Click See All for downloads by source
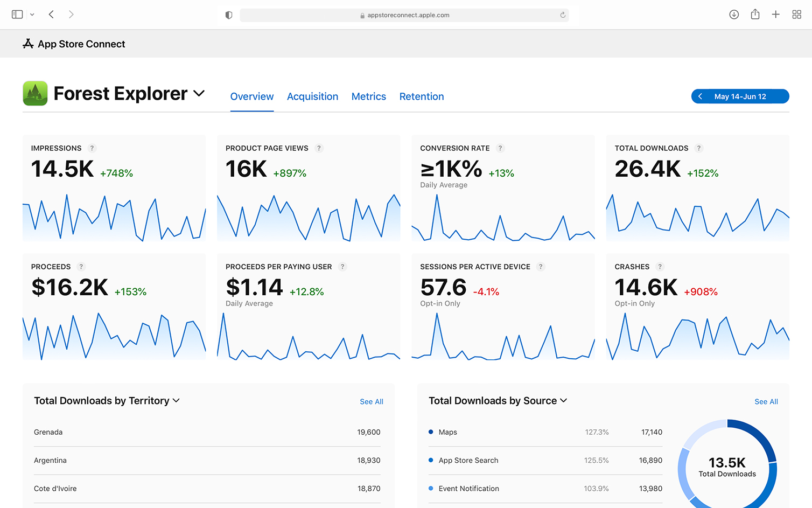This screenshot has height=508, width=812. coord(766,401)
